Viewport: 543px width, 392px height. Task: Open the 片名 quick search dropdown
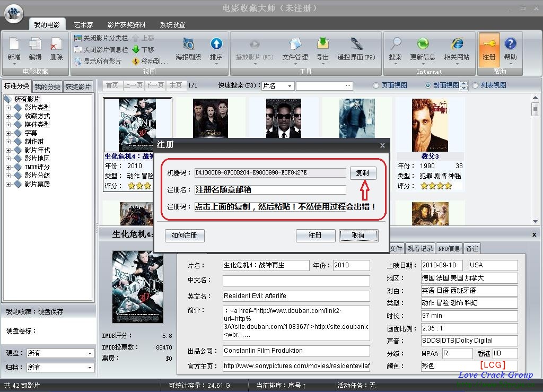[290, 86]
